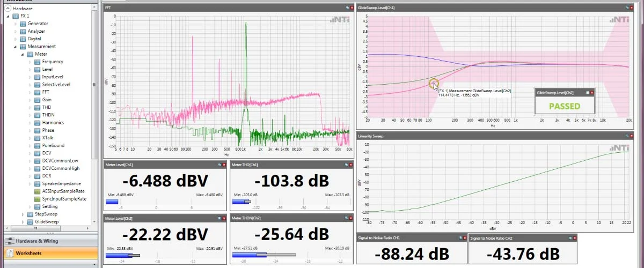Image resolution: width=644 pixels, height=268 pixels.
Task: Collapse the FX 1 tree node
Action: [8, 16]
